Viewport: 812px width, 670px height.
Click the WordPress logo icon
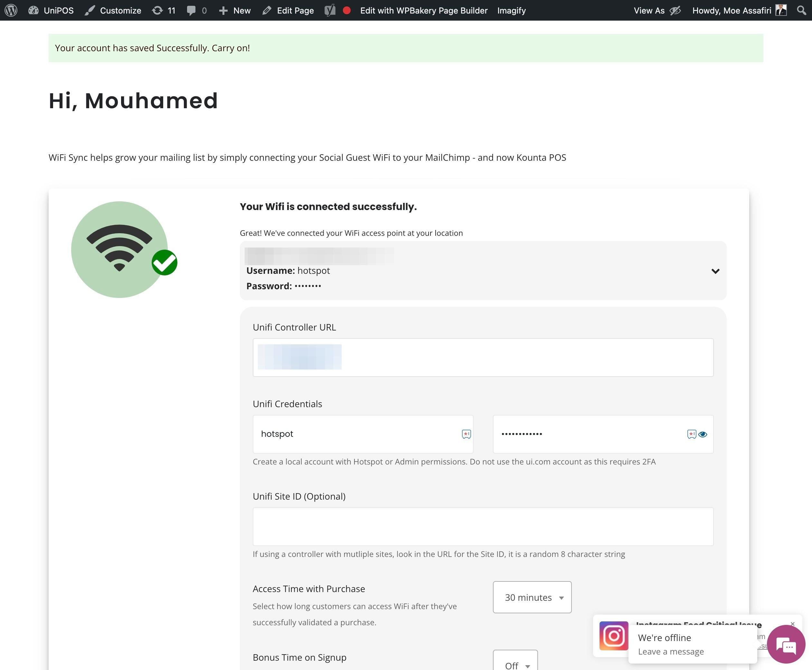point(11,10)
